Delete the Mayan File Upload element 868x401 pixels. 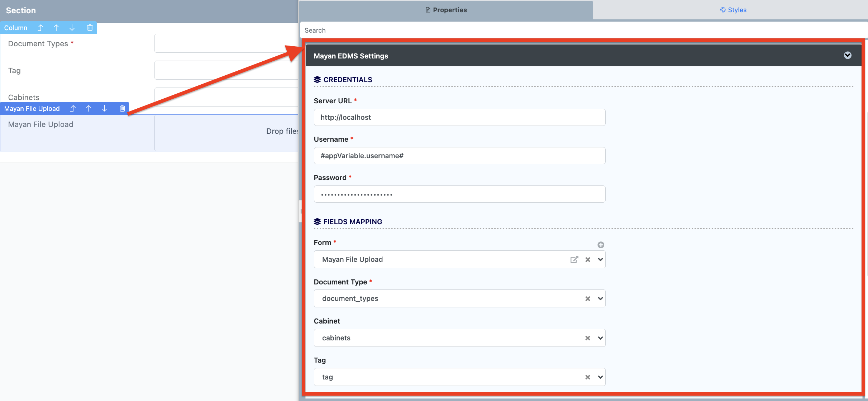[122, 108]
